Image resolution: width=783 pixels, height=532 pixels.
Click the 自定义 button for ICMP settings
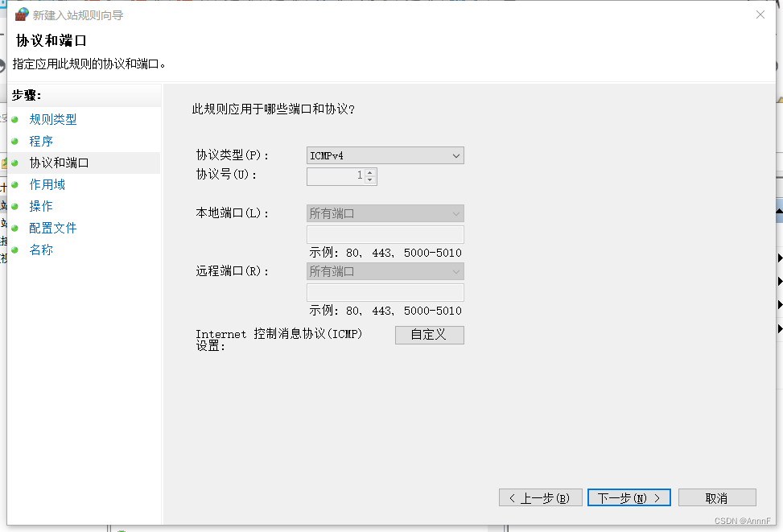click(x=429, y=335)
